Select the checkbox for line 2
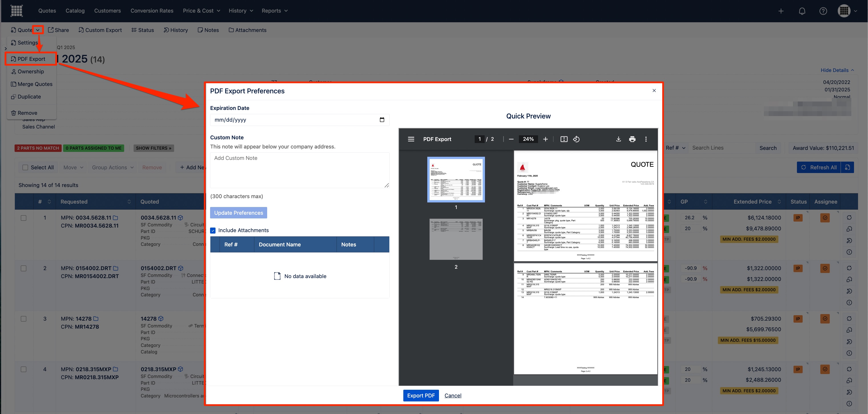The width and height of the screenshot is (868, 414). click(x=24, y=268)
